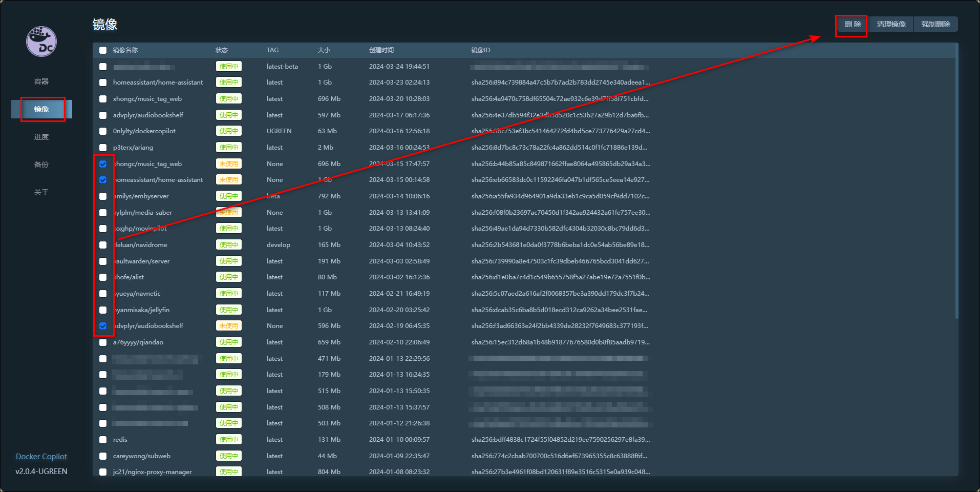Uncheck the unused xhongc/music_tag_web None row
This screenshot has width=980, height=492.
pos(103,164)
